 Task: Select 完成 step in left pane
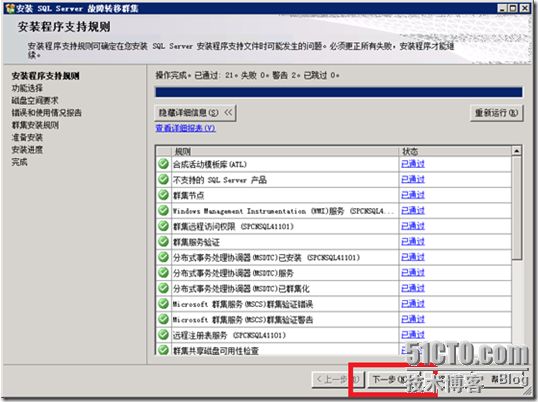click(20, 162)
